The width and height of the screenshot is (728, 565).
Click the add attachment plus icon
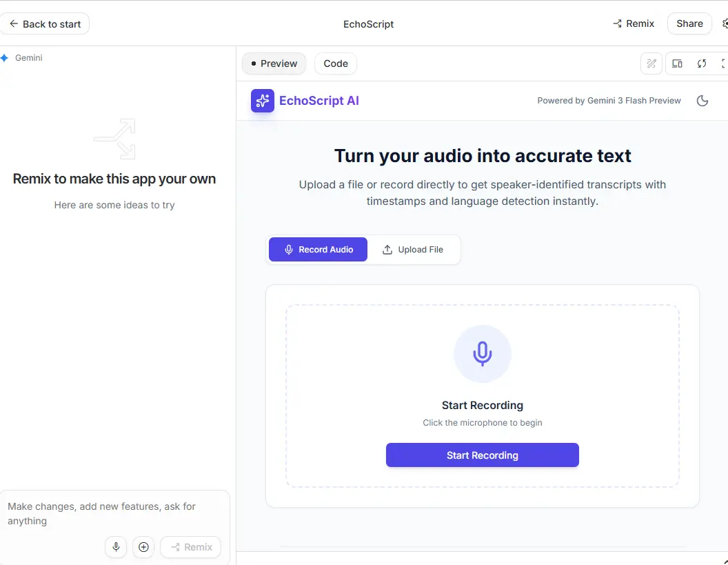click(143, 547)
